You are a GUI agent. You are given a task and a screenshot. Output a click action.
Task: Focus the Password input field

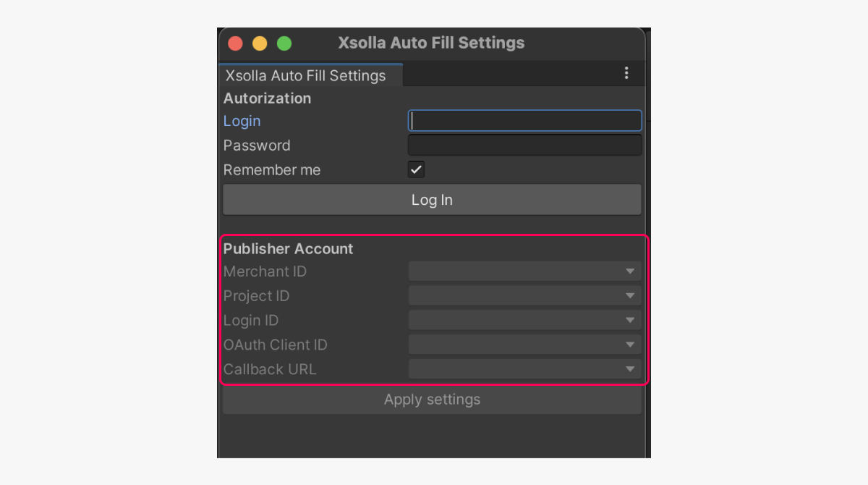[525, 145]
